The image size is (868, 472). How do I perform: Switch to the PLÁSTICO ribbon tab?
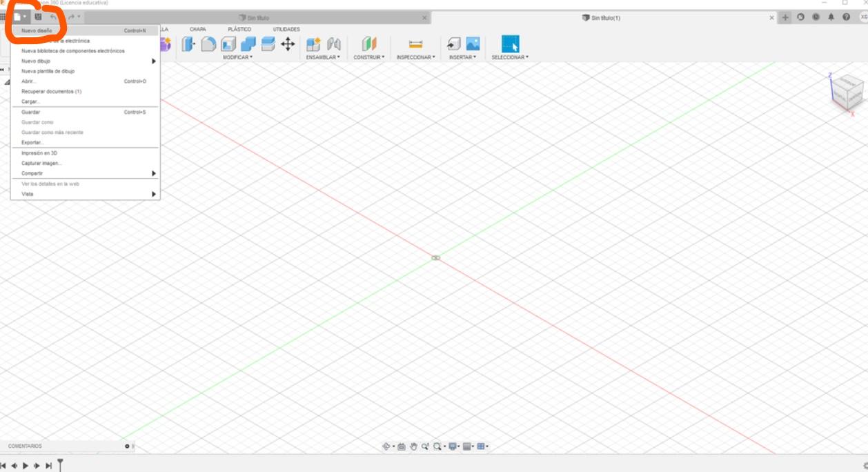[x=239, y=29]
